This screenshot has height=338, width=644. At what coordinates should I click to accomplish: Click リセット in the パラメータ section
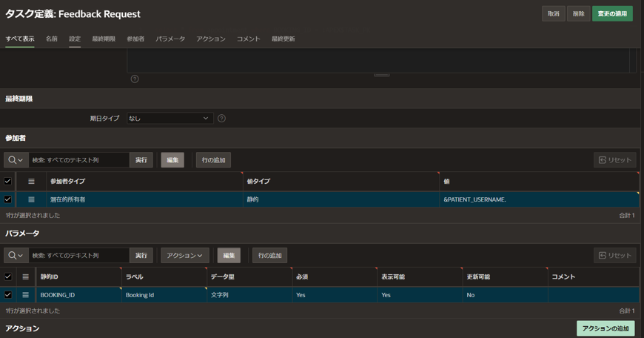click(x=615, y=255)
